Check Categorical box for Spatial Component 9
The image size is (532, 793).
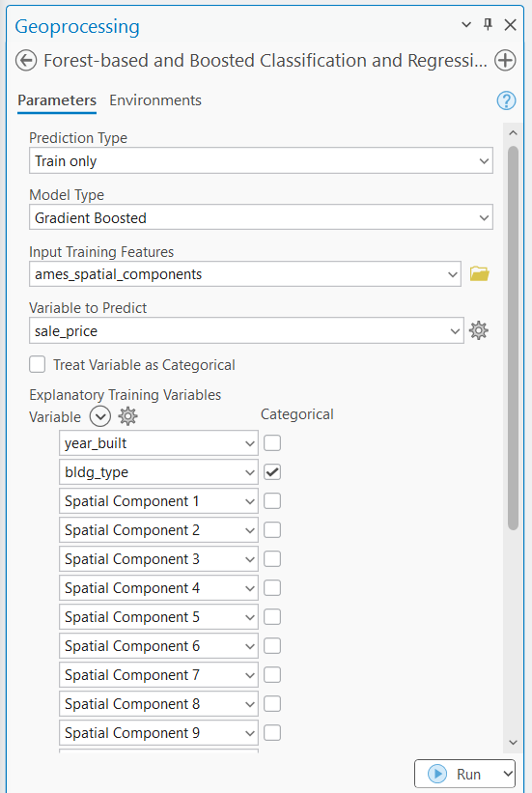[272, 733]
